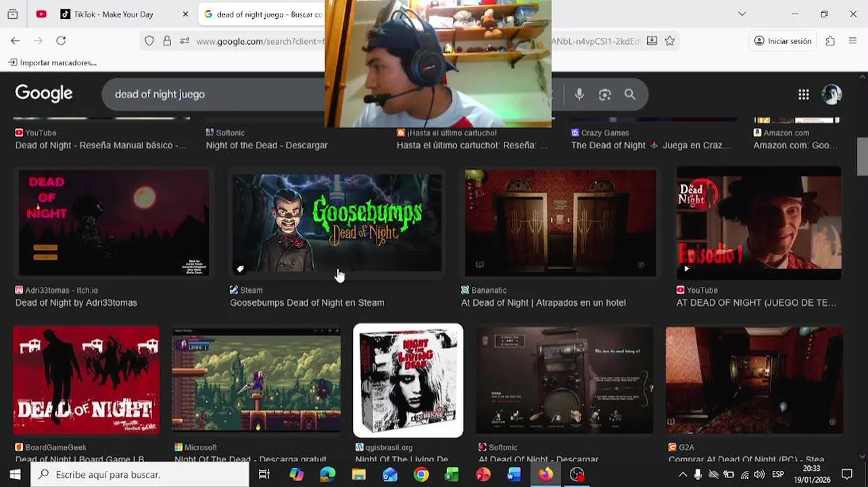Go forward to the next page
Screen dimensions: 868x487
(38, 41)
